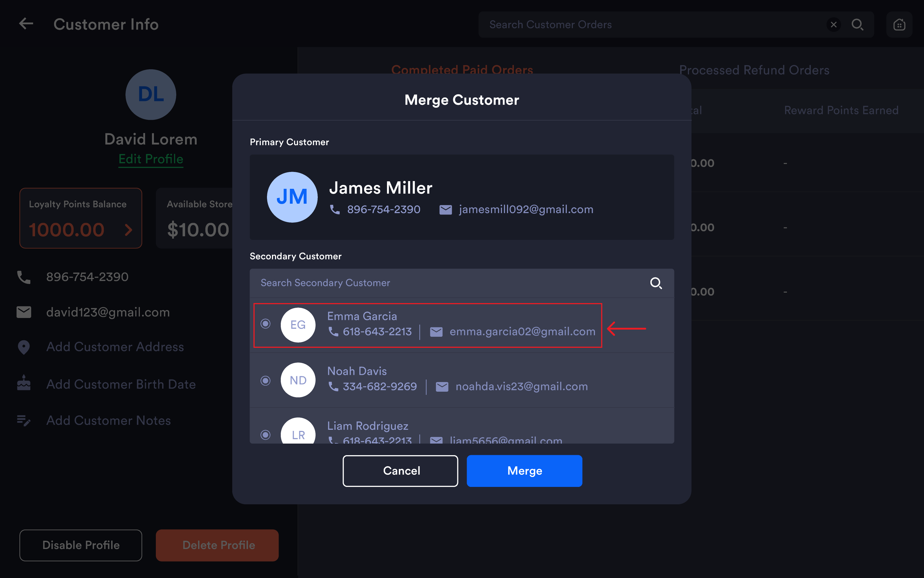The height and width of the screenshot is (578, 924).
Task: Go back using the left arrow icon
Action: click(26, 24)
